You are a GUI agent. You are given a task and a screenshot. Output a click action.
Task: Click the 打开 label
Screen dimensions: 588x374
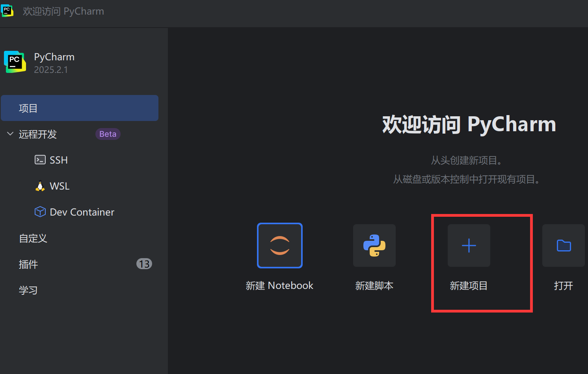[x=564, y=285]
